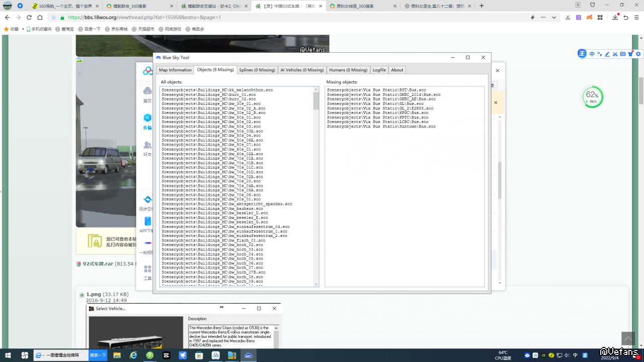
Task: Open IME settings gear icon
Action: [638, 54]
